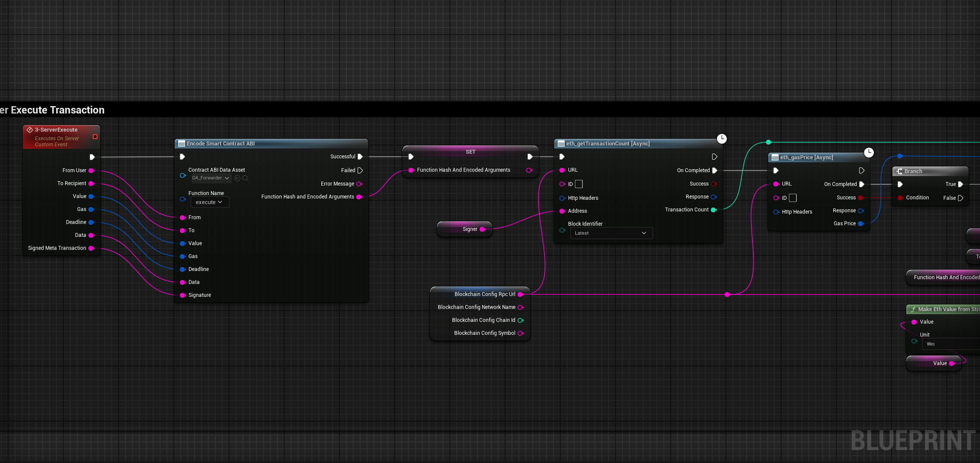
Task: Click the red delegate pin on 3-ServerExecute
Action: coord(95,137)
